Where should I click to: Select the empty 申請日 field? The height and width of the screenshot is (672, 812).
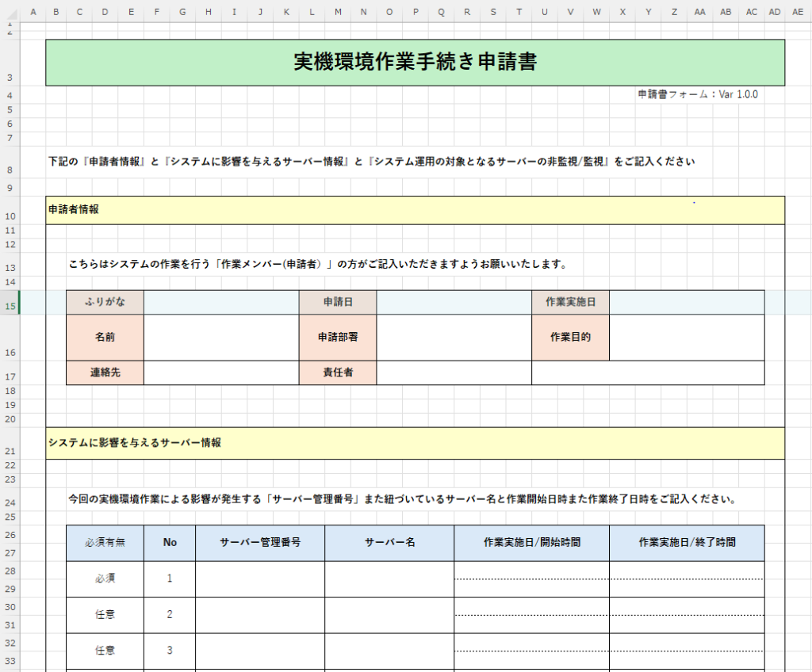[454, 302]
